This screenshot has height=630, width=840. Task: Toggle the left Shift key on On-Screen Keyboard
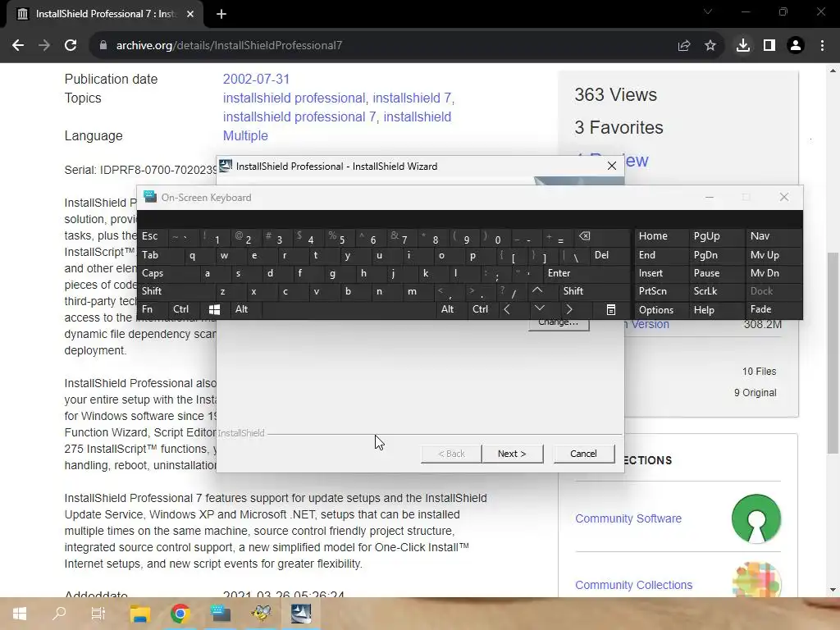[x=176, y=291]
